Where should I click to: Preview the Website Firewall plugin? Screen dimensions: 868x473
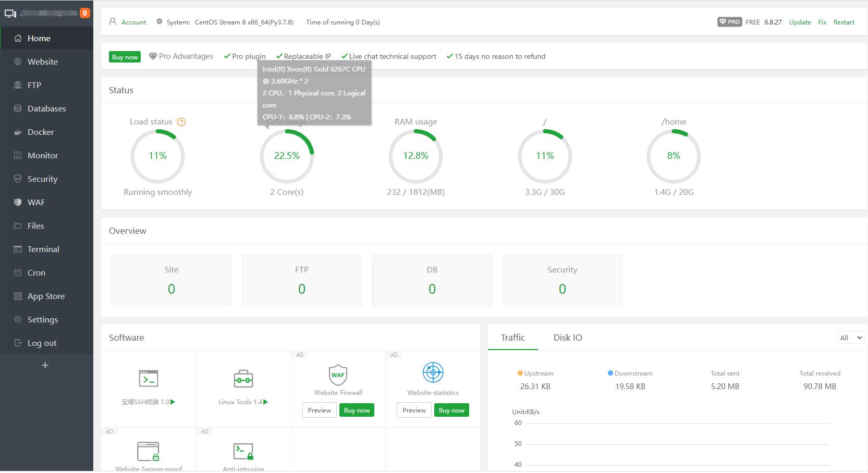coord(320,410)
